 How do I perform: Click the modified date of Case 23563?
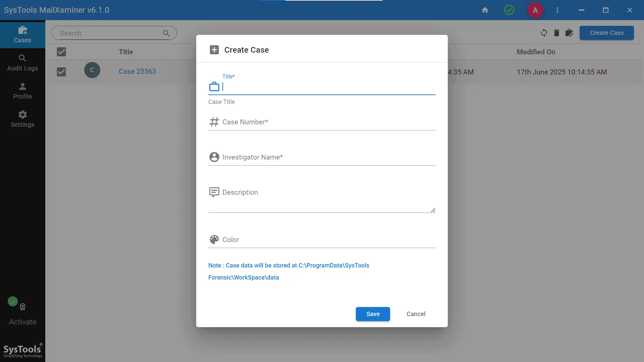[562, 72]
